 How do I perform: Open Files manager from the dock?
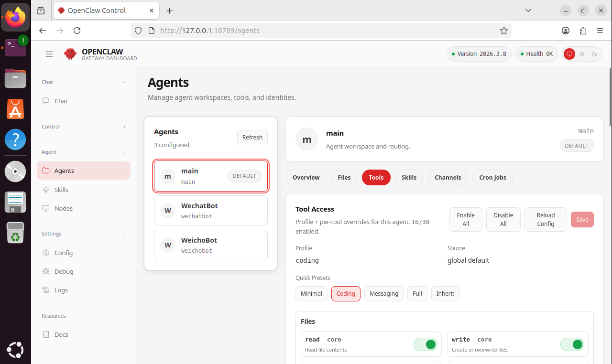point(15,78)
